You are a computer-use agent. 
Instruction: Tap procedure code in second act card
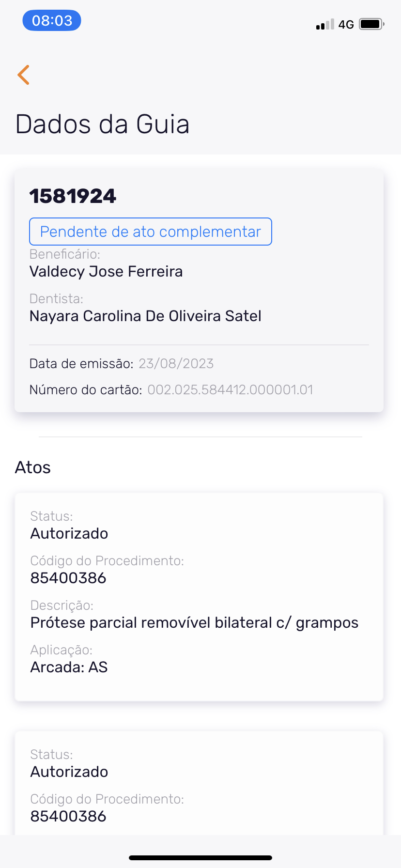click(x=68, y=816)
